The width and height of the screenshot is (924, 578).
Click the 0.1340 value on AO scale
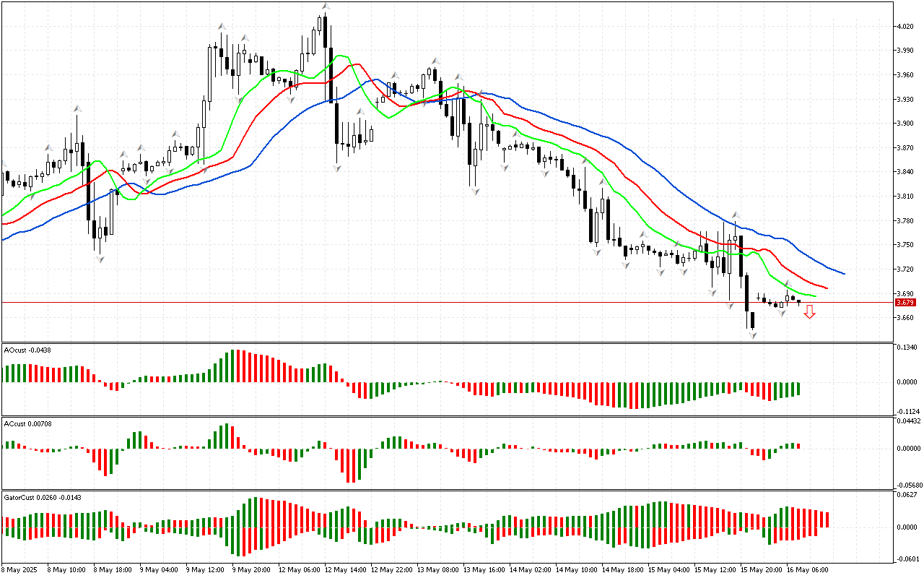[907, 348]
